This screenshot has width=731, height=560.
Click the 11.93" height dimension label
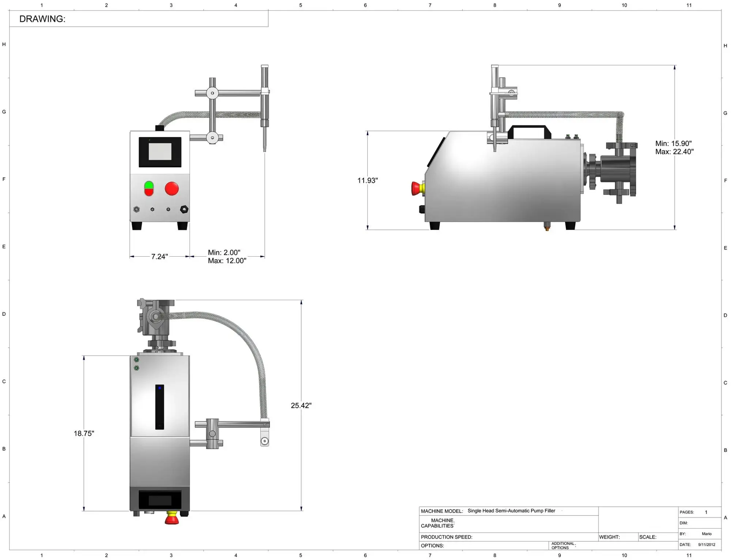[x=367, y=181]
